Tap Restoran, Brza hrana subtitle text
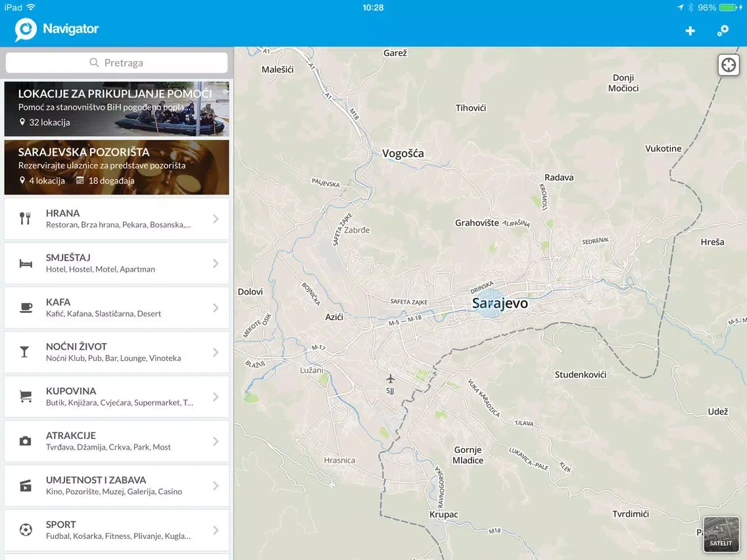This screenshot has width=747, height=560. click(x=118, y=225)
